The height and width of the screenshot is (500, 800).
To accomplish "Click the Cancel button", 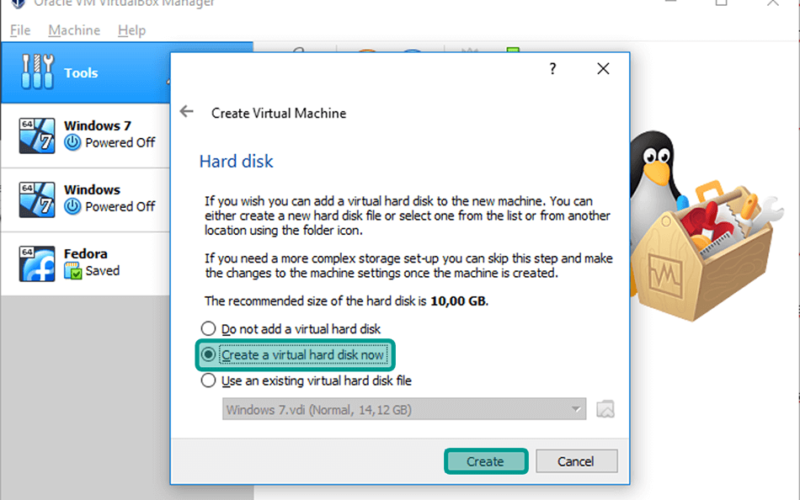I will point(577,461).
